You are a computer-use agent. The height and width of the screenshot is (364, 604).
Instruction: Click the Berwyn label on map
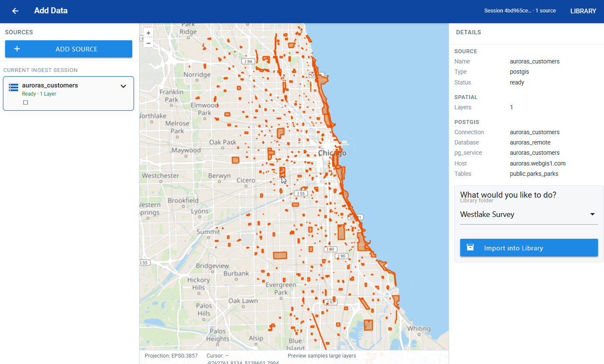coord(219,176)
